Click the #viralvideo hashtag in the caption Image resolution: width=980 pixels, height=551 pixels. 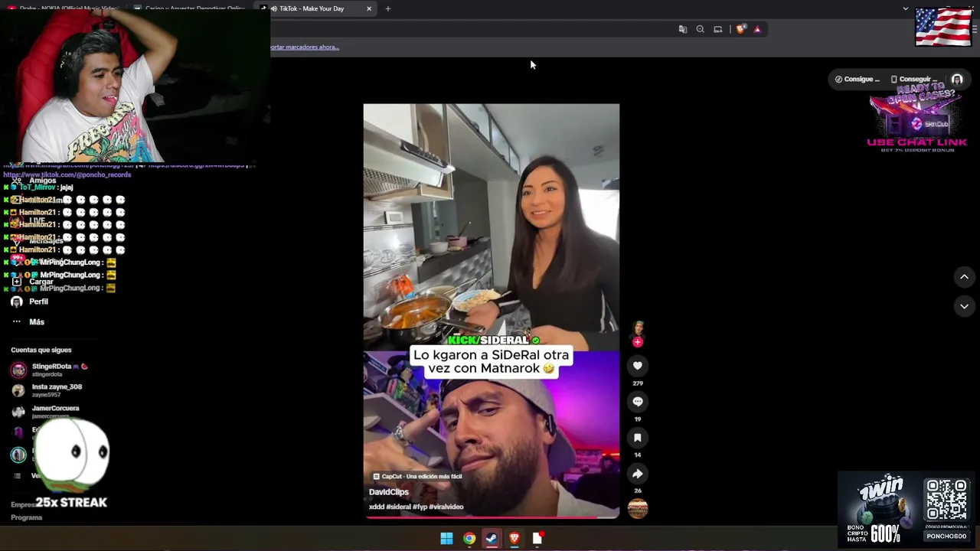pos(447,507)
